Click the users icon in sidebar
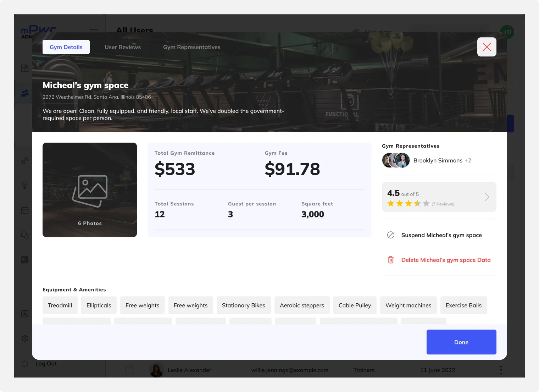539x392 pixels. tap(25, 93)
